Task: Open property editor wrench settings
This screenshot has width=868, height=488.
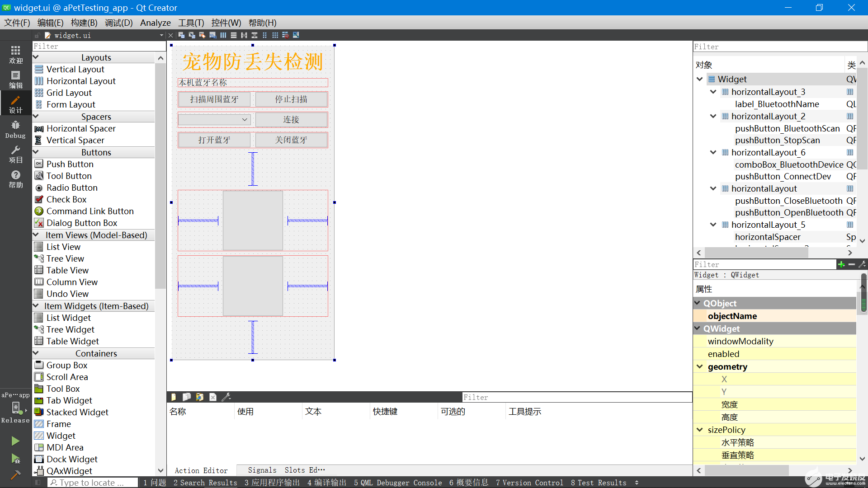Action: click(862, 264)
